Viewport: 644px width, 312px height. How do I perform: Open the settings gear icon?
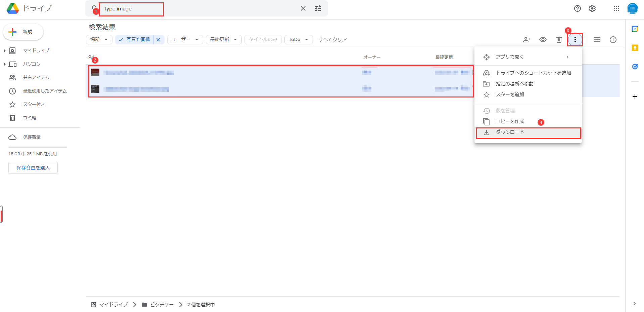coord(592,8)
